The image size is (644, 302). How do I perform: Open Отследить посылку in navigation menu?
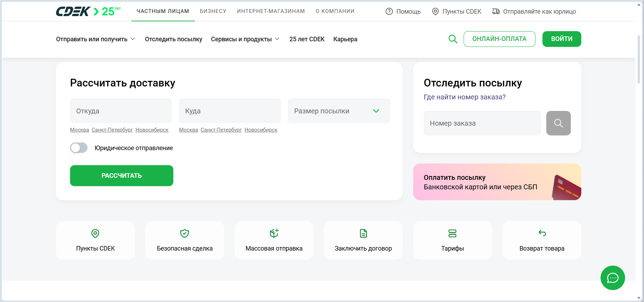click(174, 39)
